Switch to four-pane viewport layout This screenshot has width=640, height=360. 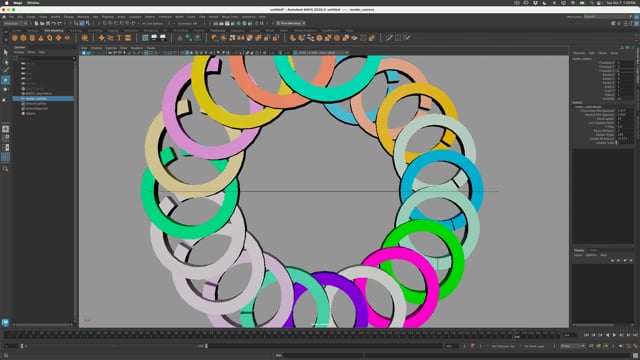[5, 138]
